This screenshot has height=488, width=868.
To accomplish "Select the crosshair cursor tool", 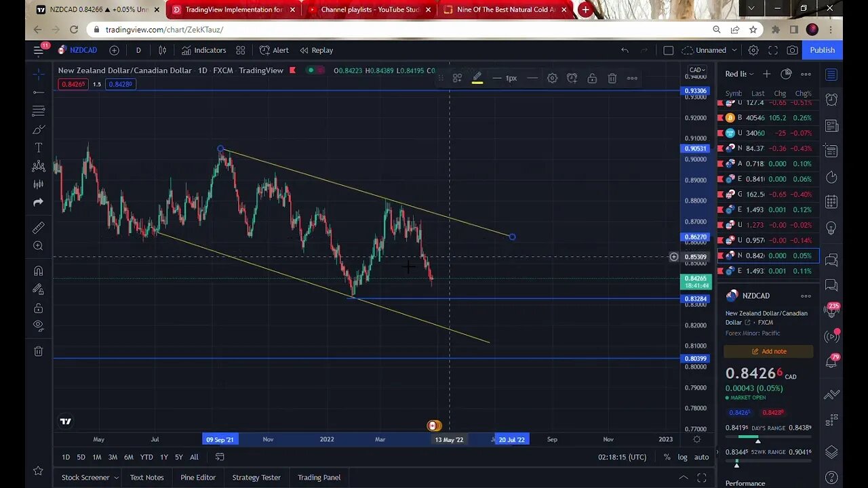I will (39, 74).
